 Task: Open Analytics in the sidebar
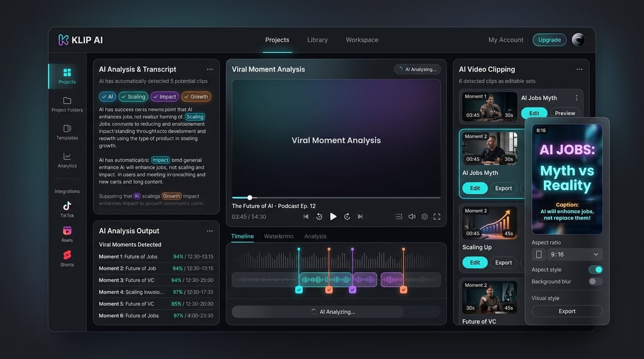click(67, 160)
